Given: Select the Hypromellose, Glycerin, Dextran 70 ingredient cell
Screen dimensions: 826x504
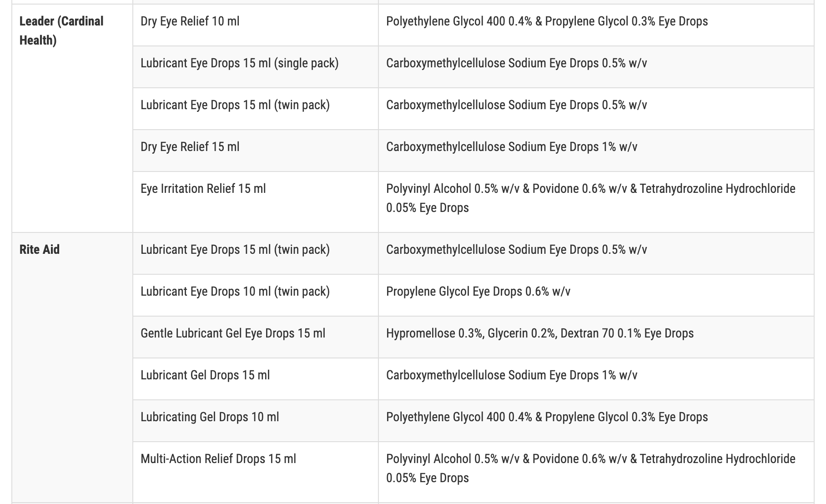Looking at the screenshot, I should [539, 333].
